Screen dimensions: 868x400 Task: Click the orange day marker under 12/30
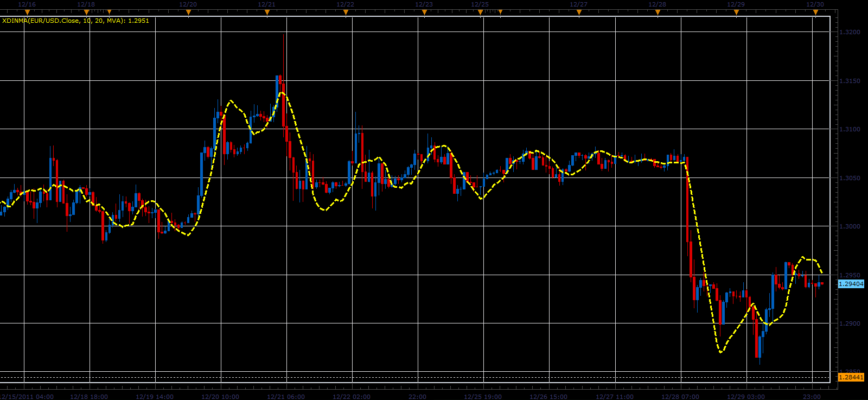click(x=815, y=11)
